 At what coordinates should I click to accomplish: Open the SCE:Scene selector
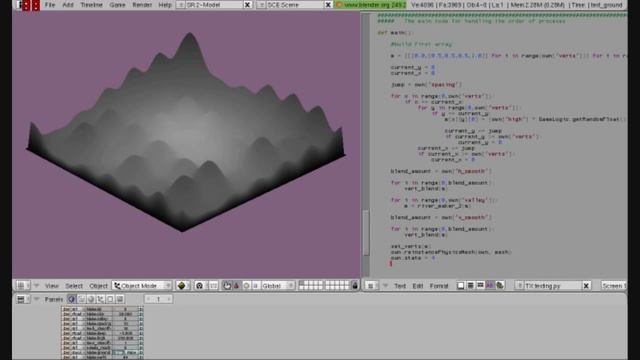point(262,5)
